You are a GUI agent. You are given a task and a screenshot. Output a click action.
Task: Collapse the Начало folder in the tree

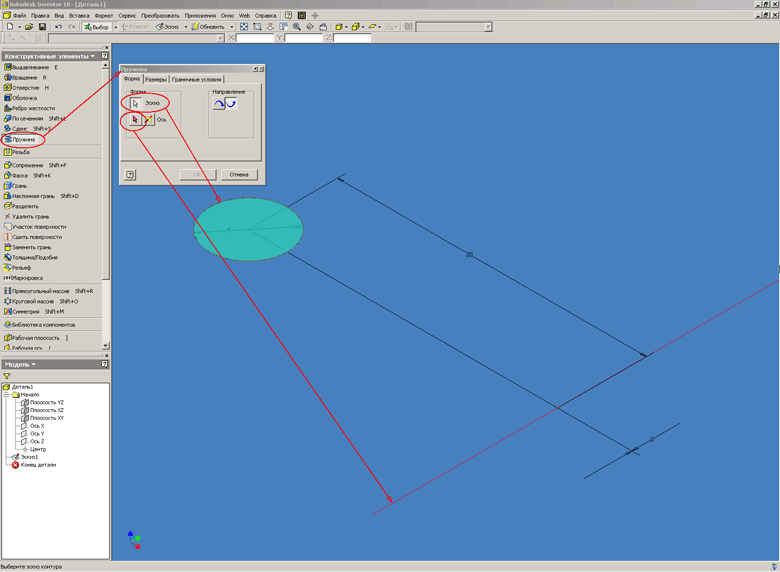pyautogui.click(x=6, y=394)
